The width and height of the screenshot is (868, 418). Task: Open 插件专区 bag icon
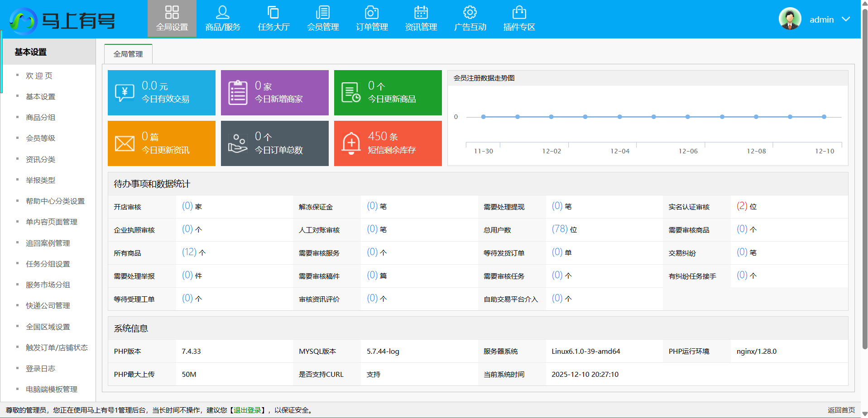tap(519, 12)
